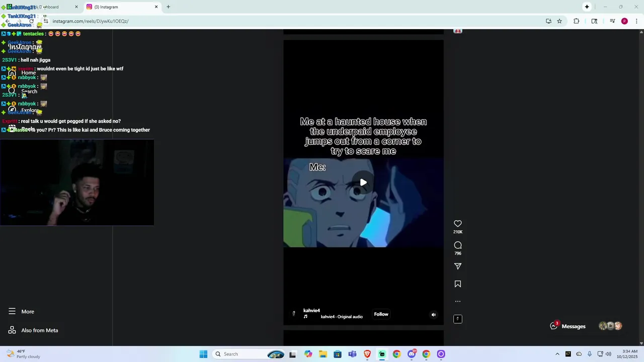The height and width of the screenshot is (362, 644).
Task: Play the reel with the center play button
Action: (x=363, y=183)
